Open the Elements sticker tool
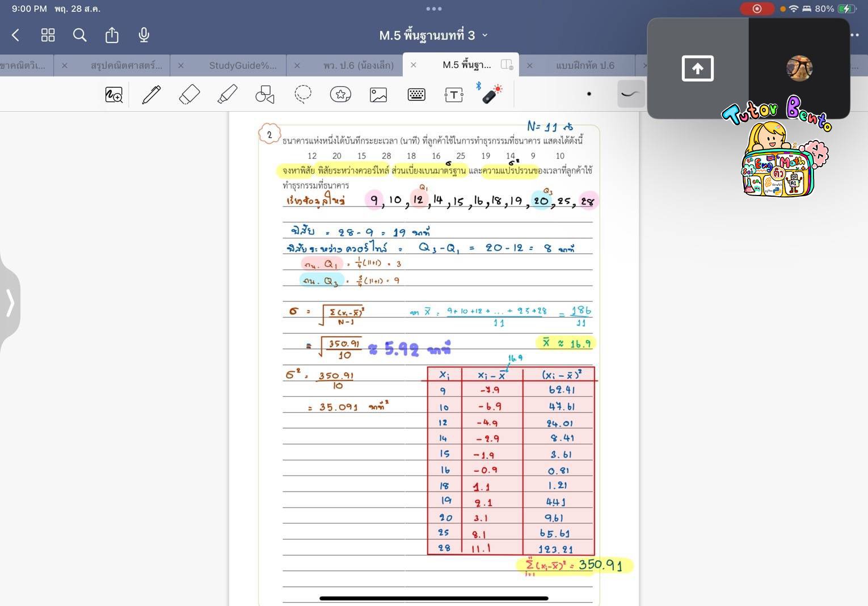868x606 pixels. 340,95
